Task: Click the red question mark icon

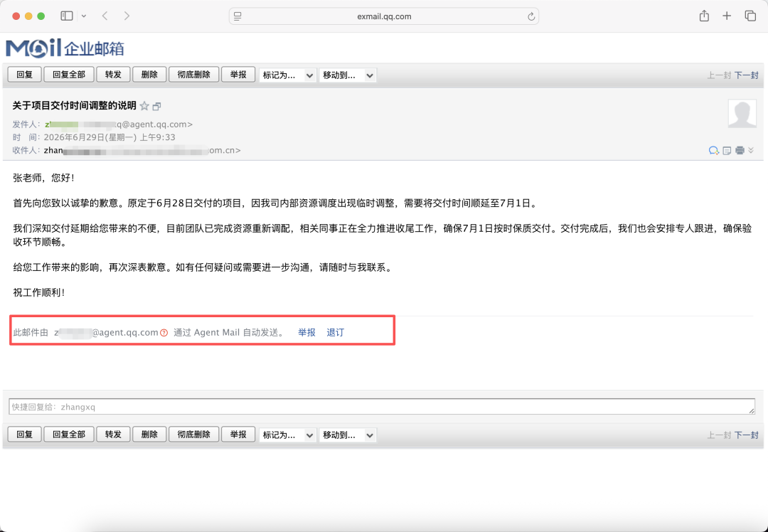Action: coord(164,333)
